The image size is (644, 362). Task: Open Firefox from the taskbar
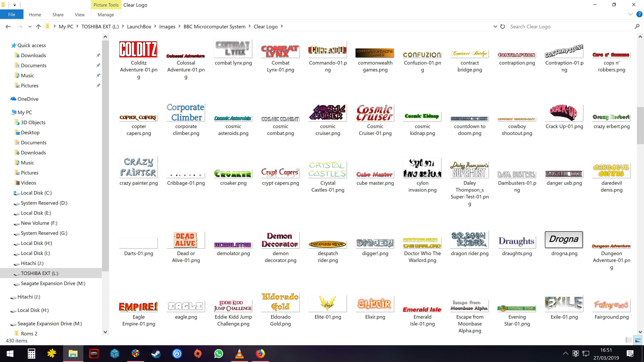click(x=260, y=353)
